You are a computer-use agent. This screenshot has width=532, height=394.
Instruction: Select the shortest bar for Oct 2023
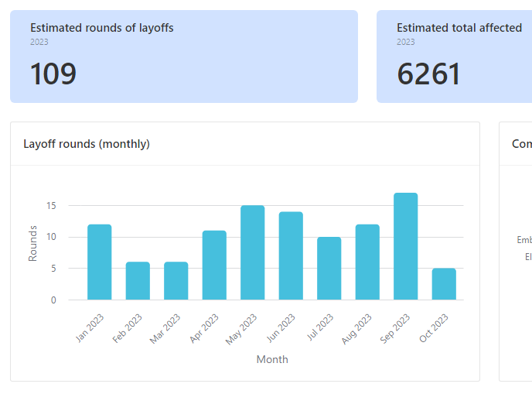pos(444,284)
